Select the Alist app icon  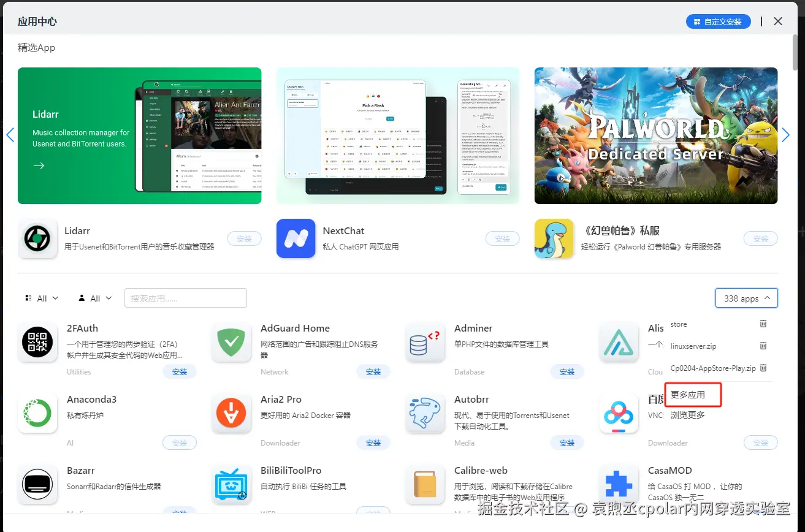pos(619,342)
